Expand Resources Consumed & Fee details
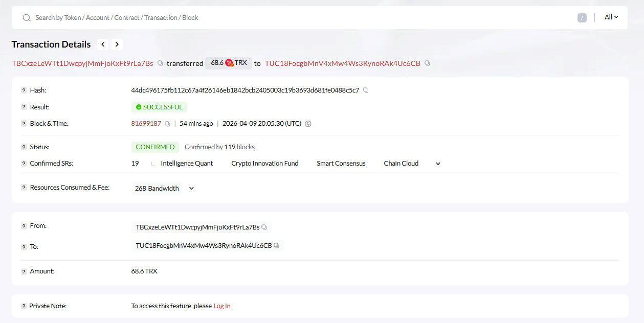Screen dimensions: 644x323 (x=191, y=189)
